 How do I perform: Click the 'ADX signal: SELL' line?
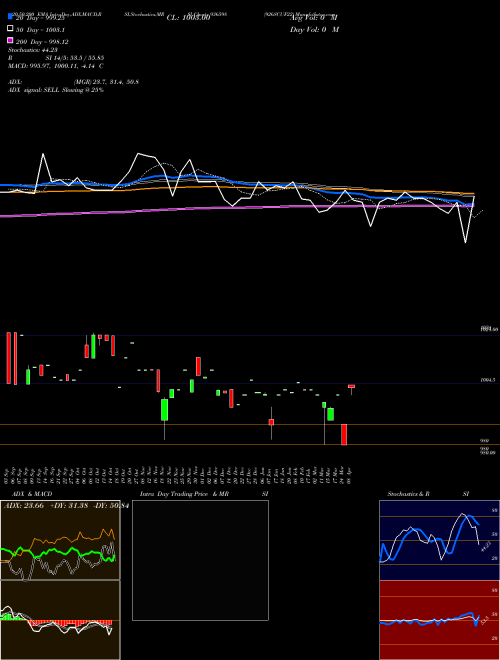[x=56, y=90]
